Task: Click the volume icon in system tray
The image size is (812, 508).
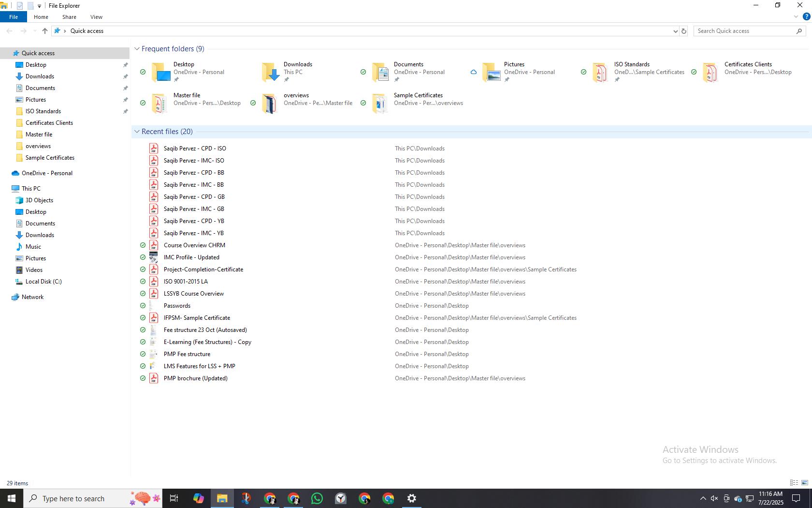Action: click(714, 498)
